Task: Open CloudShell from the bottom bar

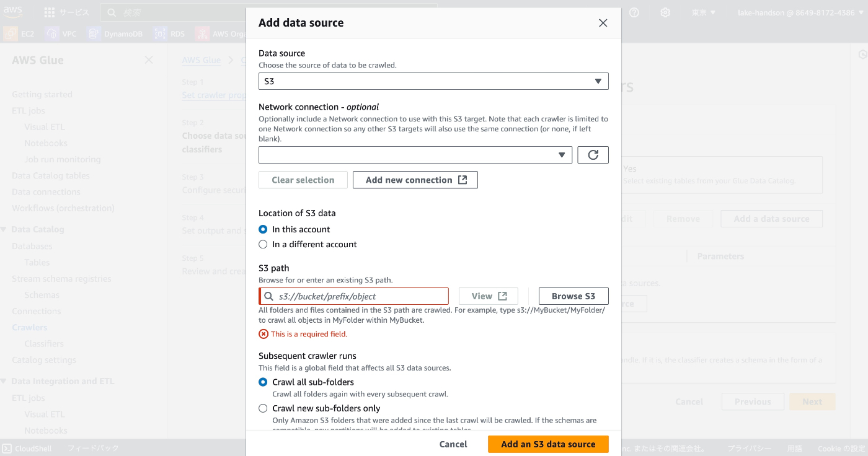Action: click(x=27, y=448)
